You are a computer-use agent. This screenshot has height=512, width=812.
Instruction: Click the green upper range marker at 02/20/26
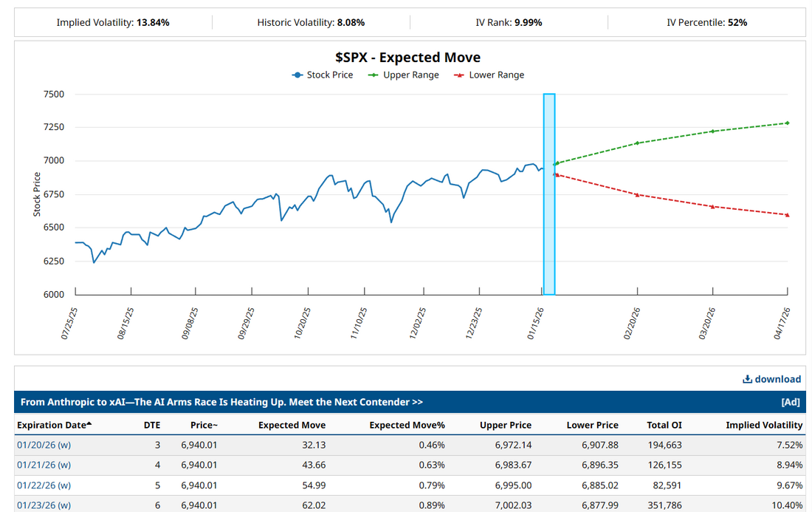coord(637,143)
